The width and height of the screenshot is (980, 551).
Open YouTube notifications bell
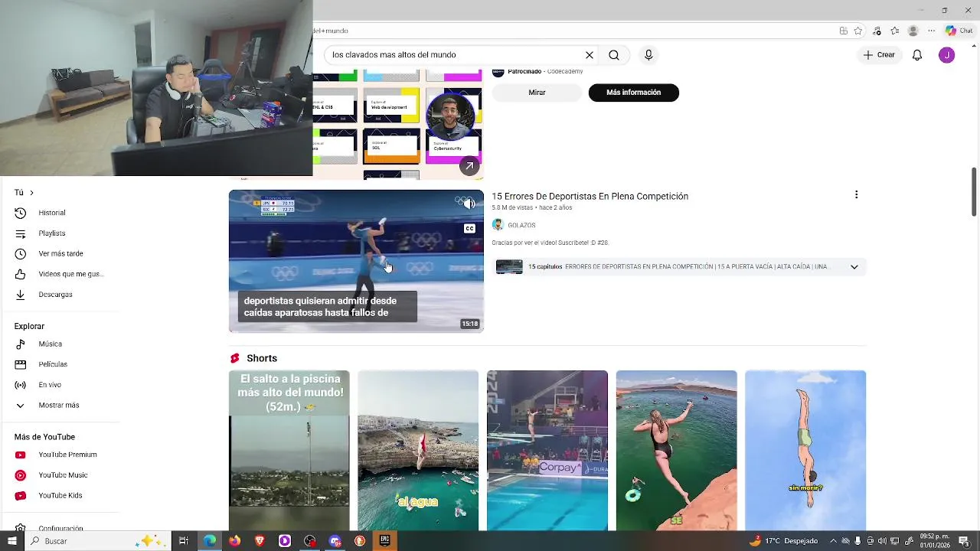pyautogui.click(x=917, y=55)
